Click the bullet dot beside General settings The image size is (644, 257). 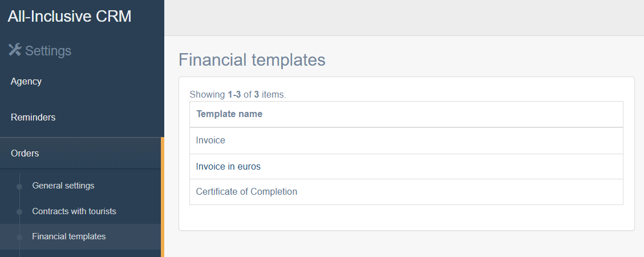click(19, 186)
